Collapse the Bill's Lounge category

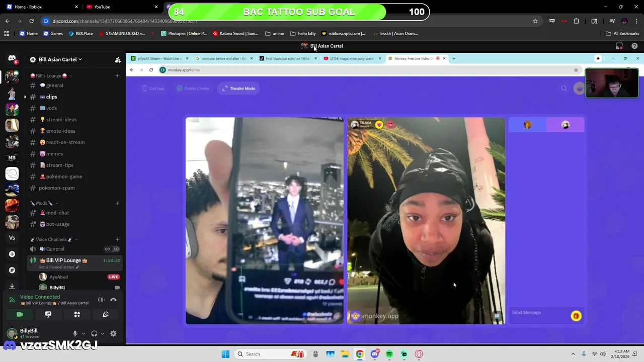tap(51, 76)
